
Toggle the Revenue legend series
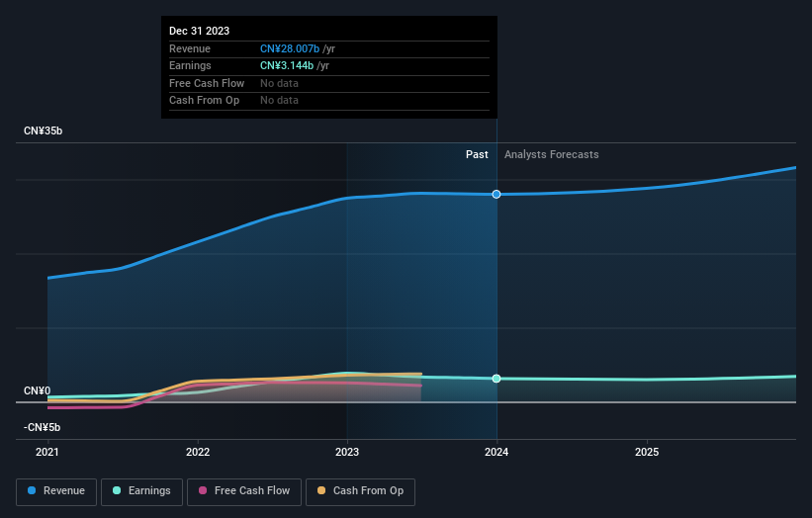click(x=56, y=491)
